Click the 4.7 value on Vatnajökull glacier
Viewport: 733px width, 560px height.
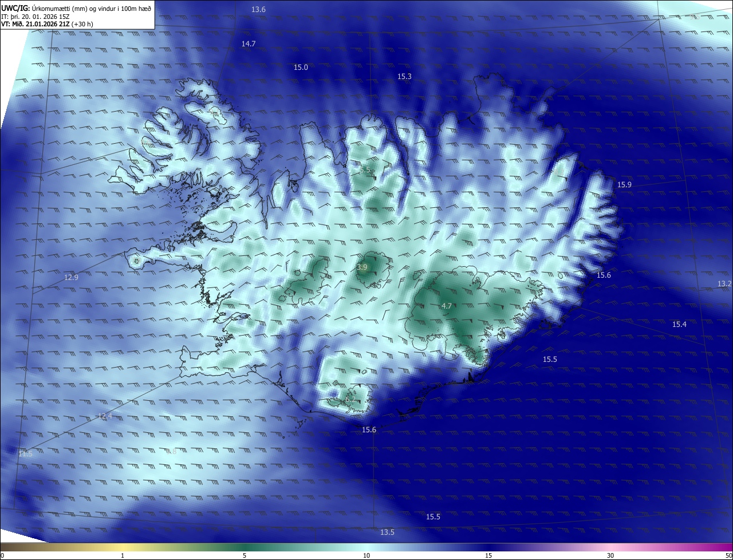click(x=447, y=306)
